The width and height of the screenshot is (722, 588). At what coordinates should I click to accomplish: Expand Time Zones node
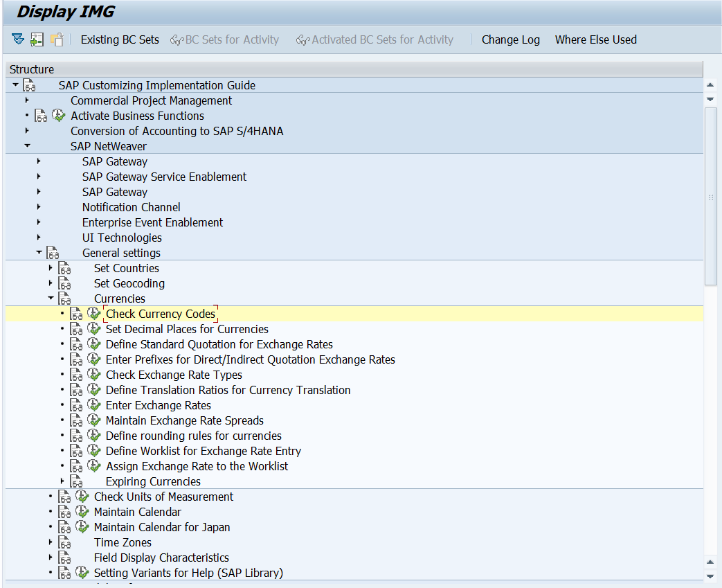[51, 542]
